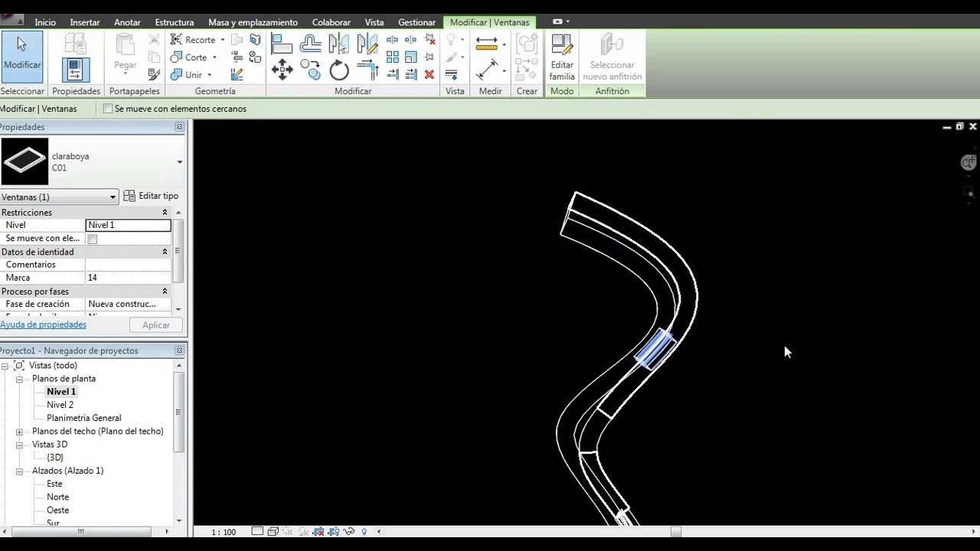The height and width of the screenshot is (551, 980).
Task: Select the Modificar arrow tool
Action: (x=22, y=56)
